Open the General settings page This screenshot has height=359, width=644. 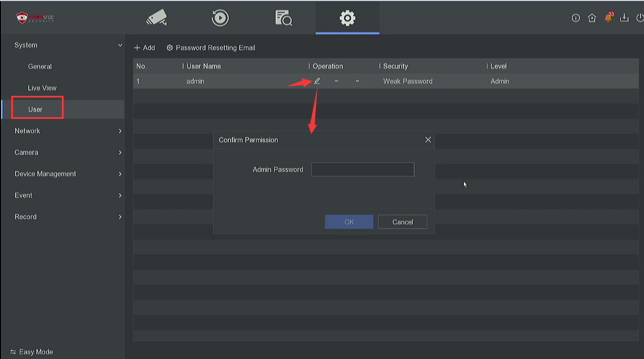[x=40, y=67]
